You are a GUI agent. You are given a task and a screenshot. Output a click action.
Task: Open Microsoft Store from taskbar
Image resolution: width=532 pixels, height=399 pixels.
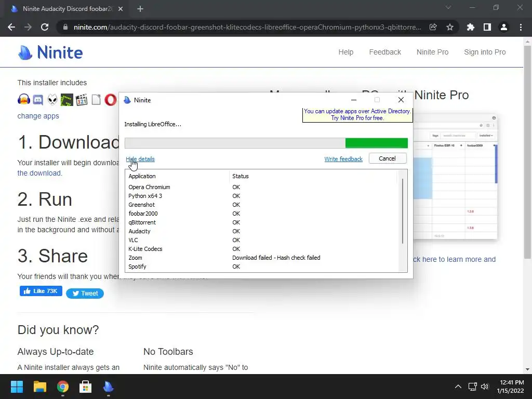coord(86,387)
